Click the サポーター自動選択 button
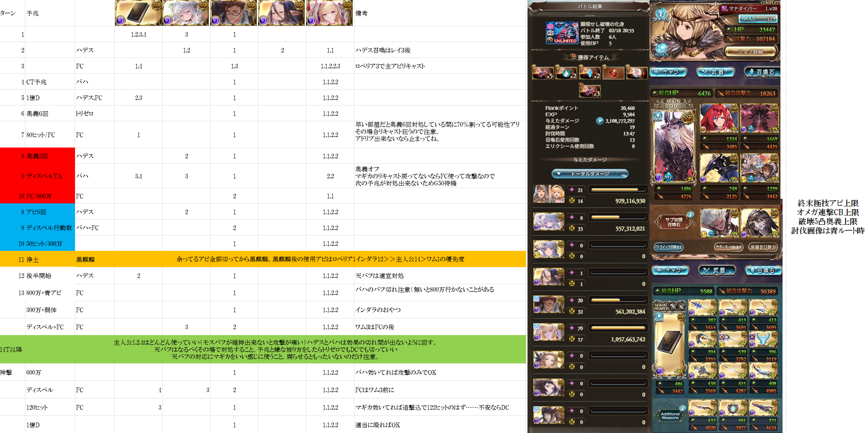The width and height of the screenshot is (868, 433). pyautogui.click(x=728, y=247)
